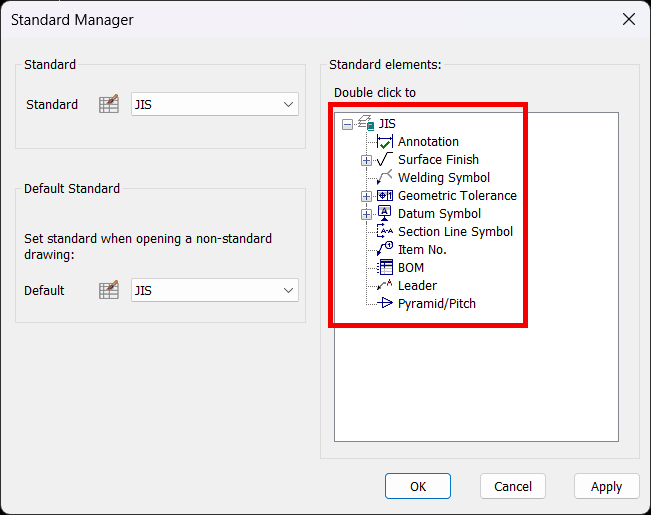
Task: Click the Datum Symbol icon
Action: click(x=384, y=213)
